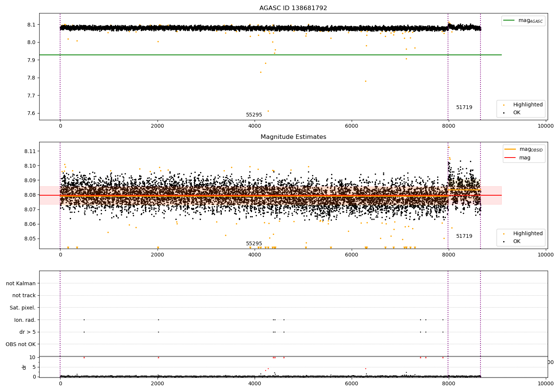Click '51719' label in Magnitude Estimates plot
This screenshot has height=392, width=560.
click(x=464, y=236)
